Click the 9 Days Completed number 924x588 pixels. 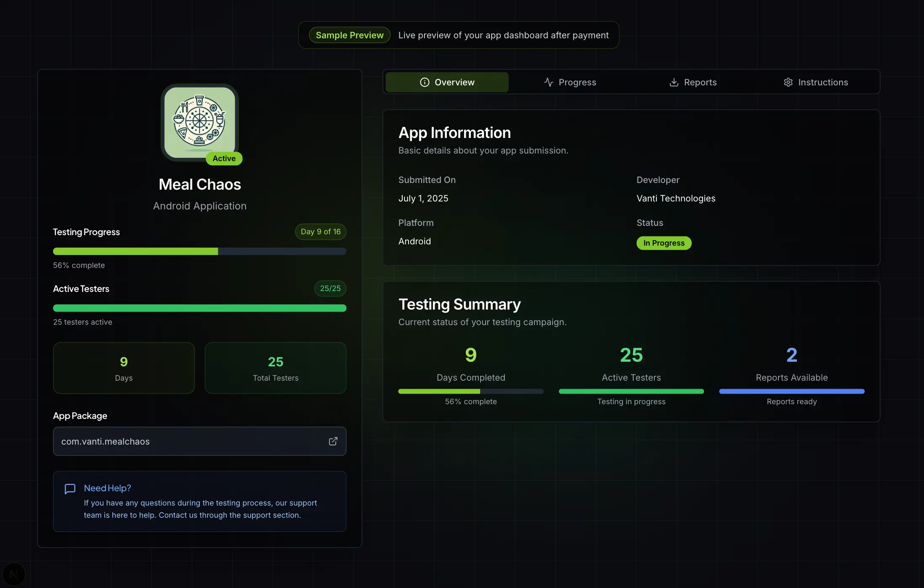[x=471, y=355]
